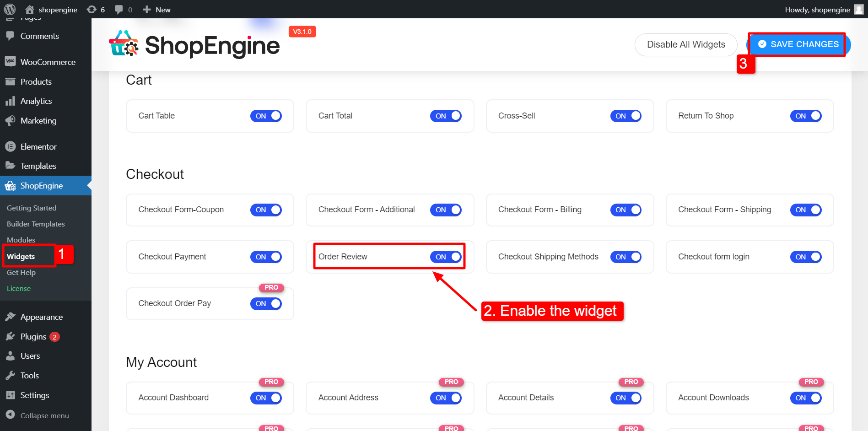Toggle the Cart Table widget
Image resolution: width=868 pixels, height=431 pixels.
(266, 116)
